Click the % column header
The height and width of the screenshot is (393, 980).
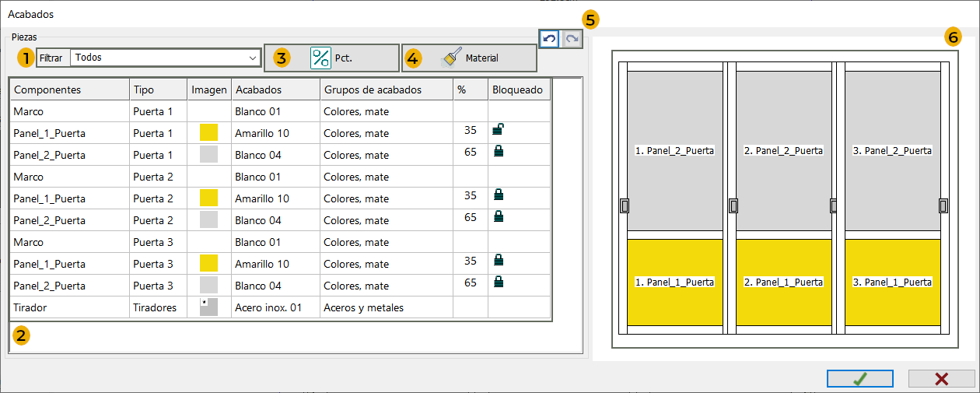471,89
